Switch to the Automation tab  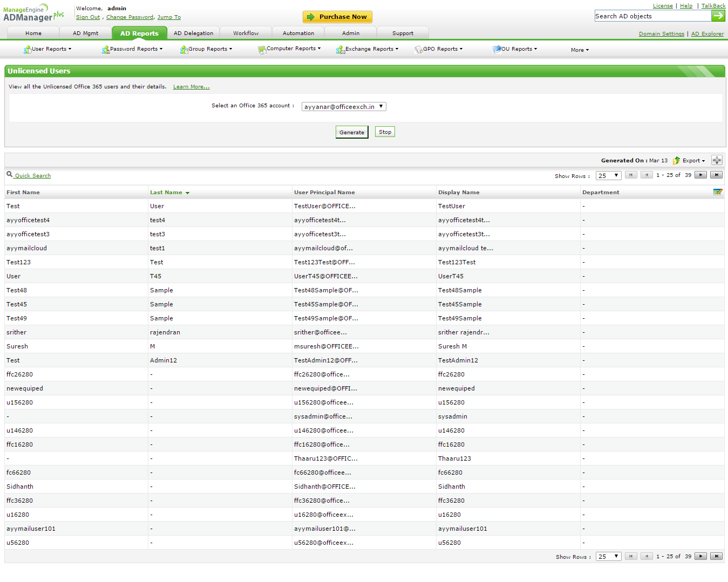(298, 33)
